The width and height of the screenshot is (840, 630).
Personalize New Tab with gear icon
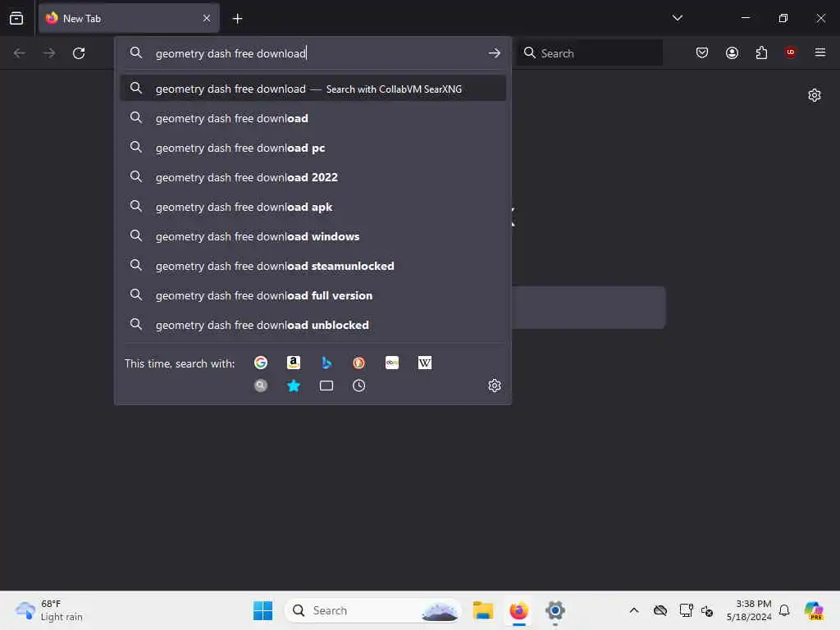point(815,95)
